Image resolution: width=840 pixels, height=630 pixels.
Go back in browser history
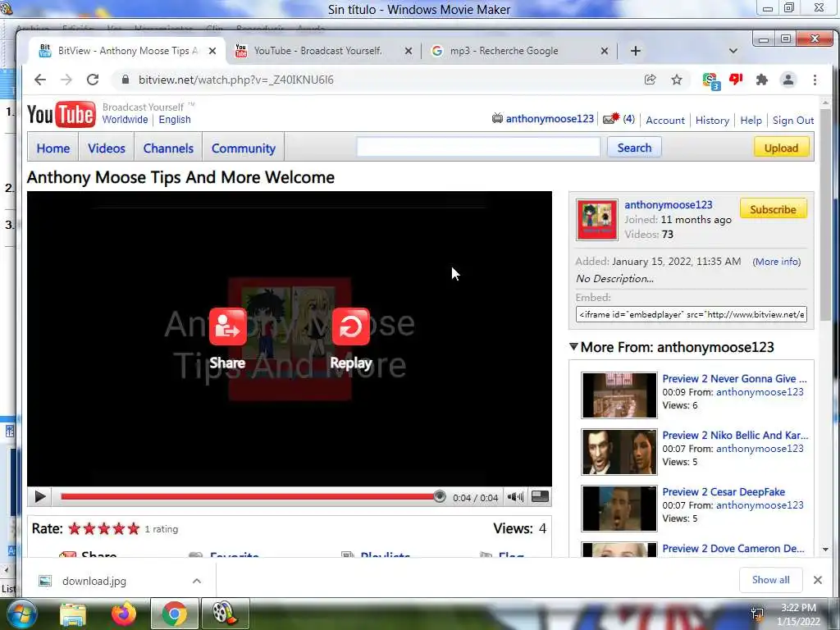pos(40,80)
